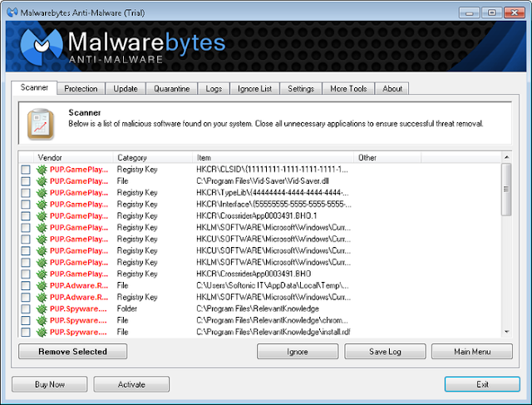Click the Exit button
Viewport: 532px width, 405px height.
(x=482, y=384)
